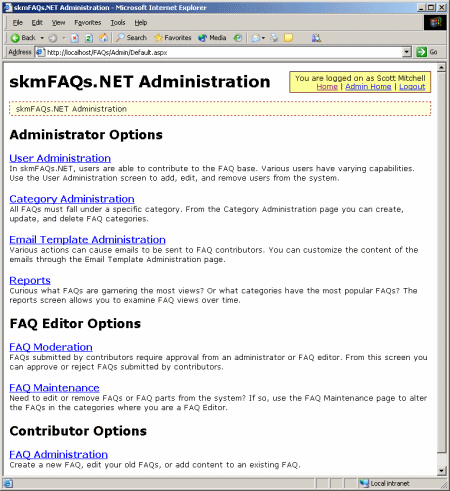Click the Print toolbar icon
Viewport: 450px width, 491px height.
coord(274,38)
